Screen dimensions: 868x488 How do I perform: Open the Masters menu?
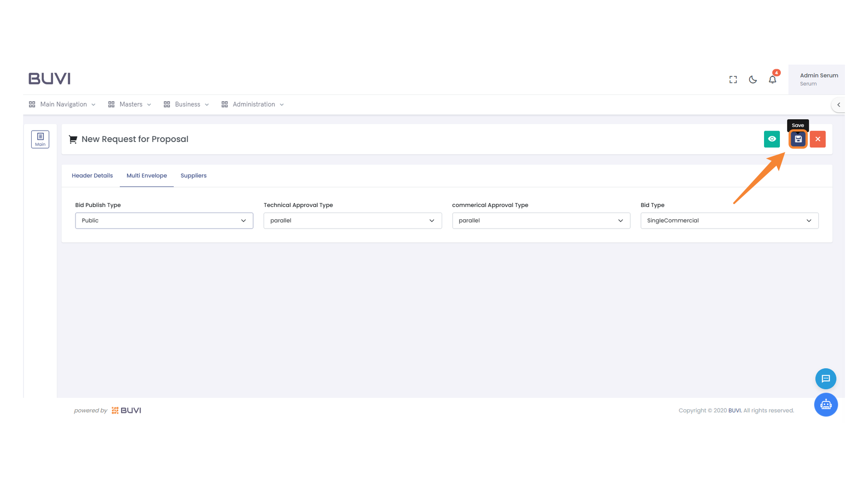point(130,104)
